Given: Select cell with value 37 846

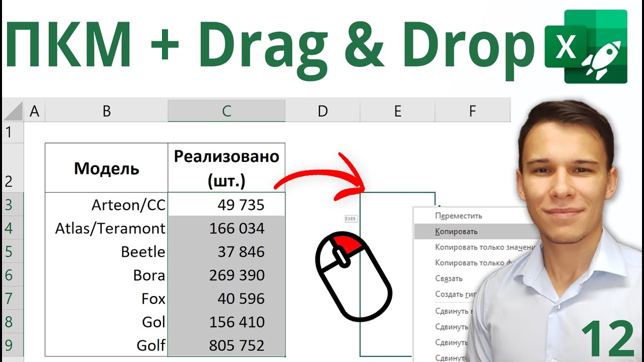Looking at the screenshot, I should [226, 251].
